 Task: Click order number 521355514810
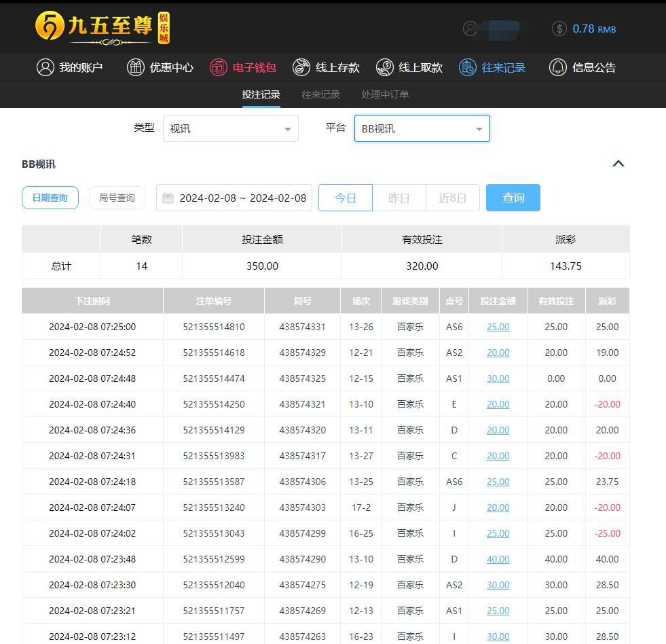pyautogui.click(x=214, y=327)
